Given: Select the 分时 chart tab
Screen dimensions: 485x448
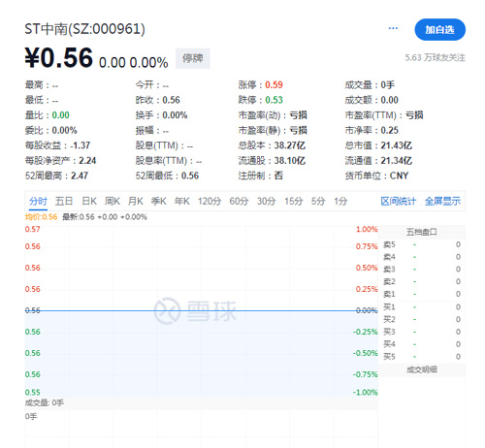Looking at the screenshot, I should (x=38, y=202).
